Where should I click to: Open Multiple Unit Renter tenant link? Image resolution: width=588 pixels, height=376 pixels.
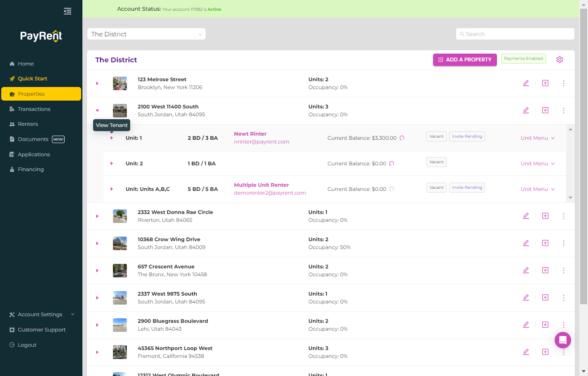(x=261, y=185)
